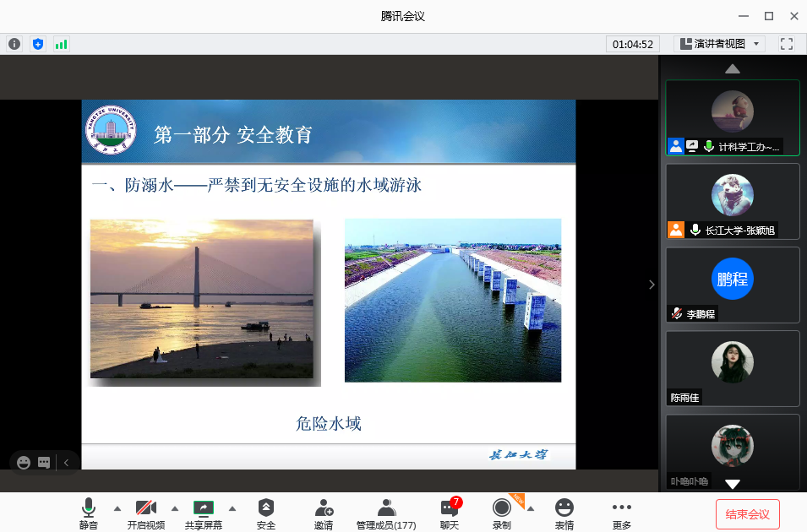Click the red 结束会议 button
The height and width of the screenshot is (532, 807).
748,513
